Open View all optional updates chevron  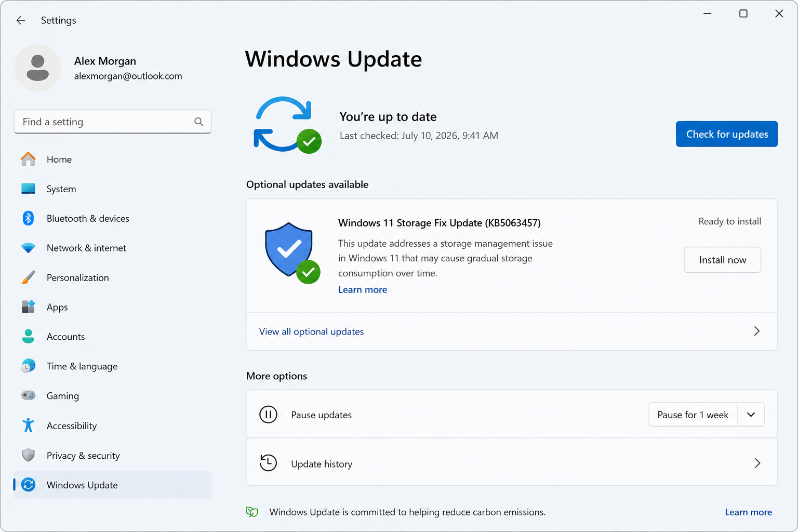pos(757,331)
